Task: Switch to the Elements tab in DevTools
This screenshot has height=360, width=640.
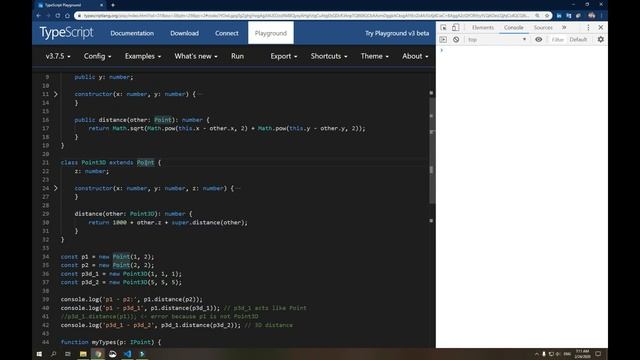Action: (483, 27)
